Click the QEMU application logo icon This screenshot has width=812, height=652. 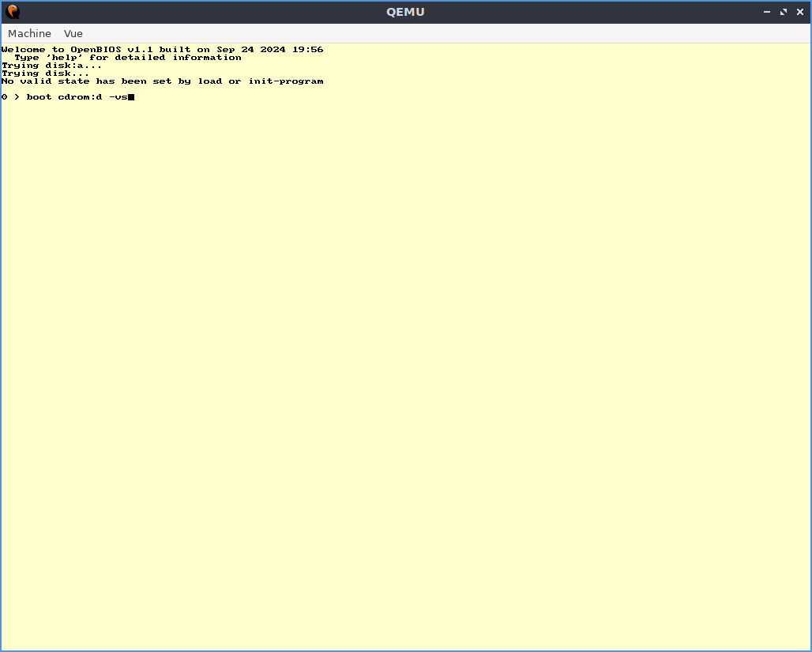pos(13,12)
